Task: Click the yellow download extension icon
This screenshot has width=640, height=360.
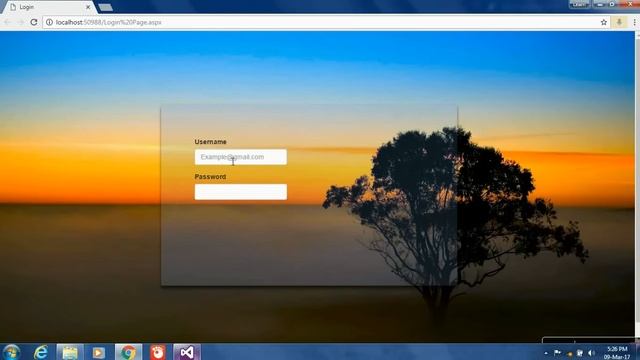Action: (619, 22)
